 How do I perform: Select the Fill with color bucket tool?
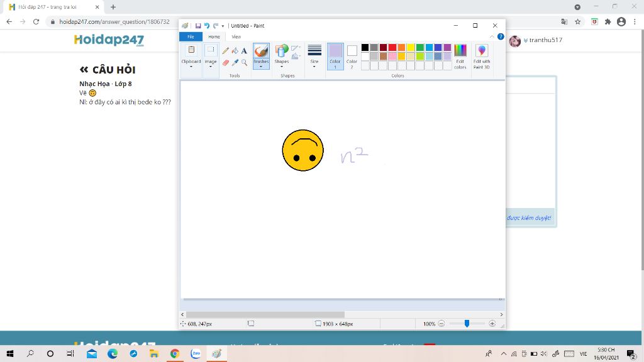(235, 51)
